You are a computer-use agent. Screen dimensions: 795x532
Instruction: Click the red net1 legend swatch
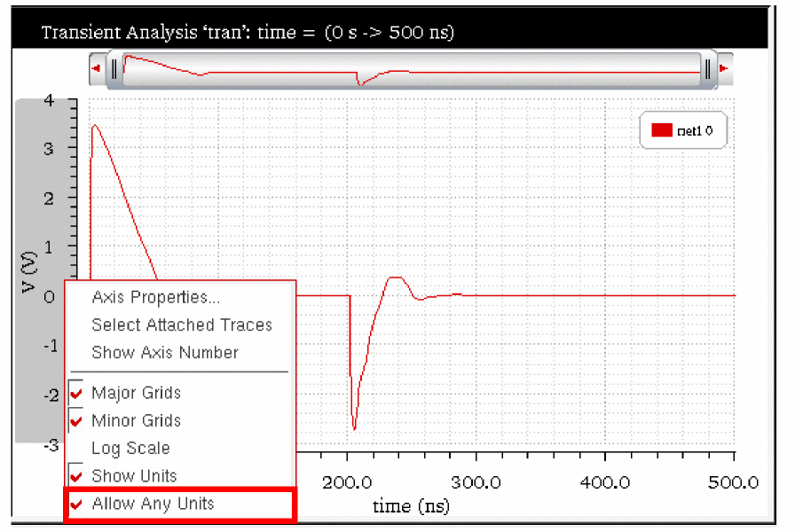coord(661,130)
